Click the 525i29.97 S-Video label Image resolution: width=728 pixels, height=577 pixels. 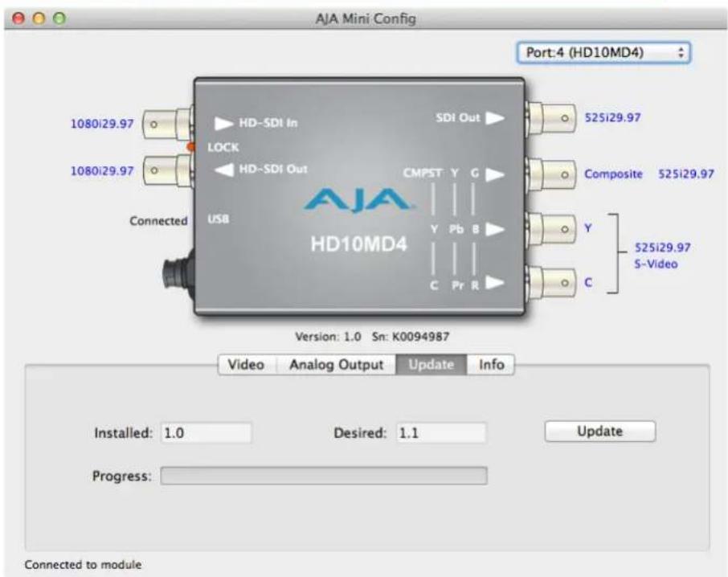coord(662,256)
